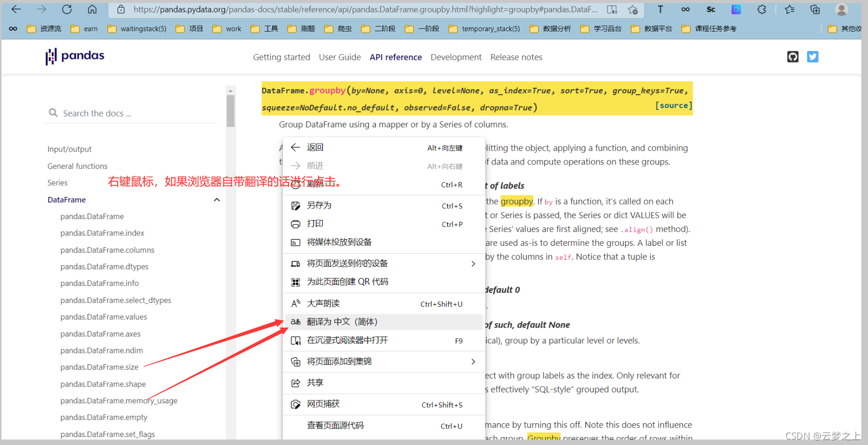This screenshot has width=868, height=445.
Task: Choose 查看页面源代码 menu entry
Action: click(384, 425)
